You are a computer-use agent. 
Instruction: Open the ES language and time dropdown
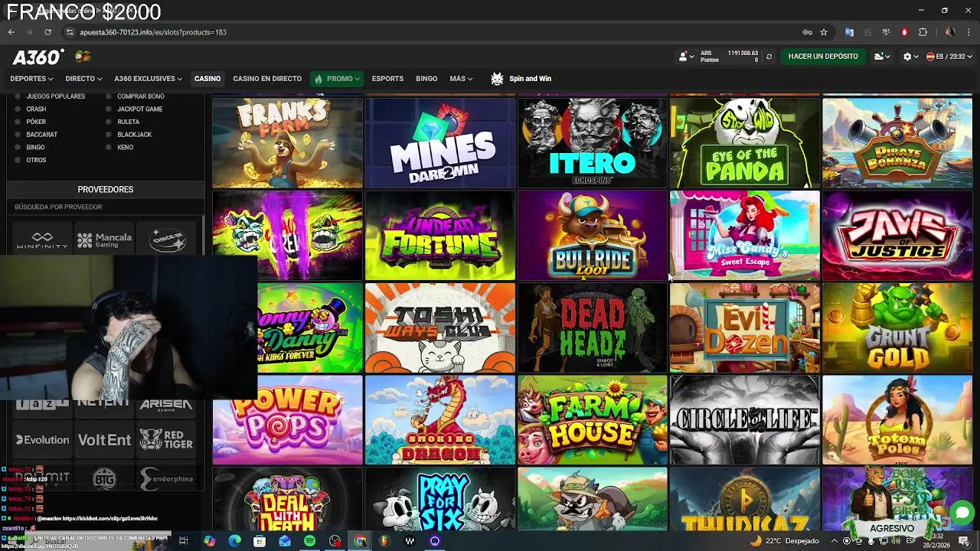(949, 57)
